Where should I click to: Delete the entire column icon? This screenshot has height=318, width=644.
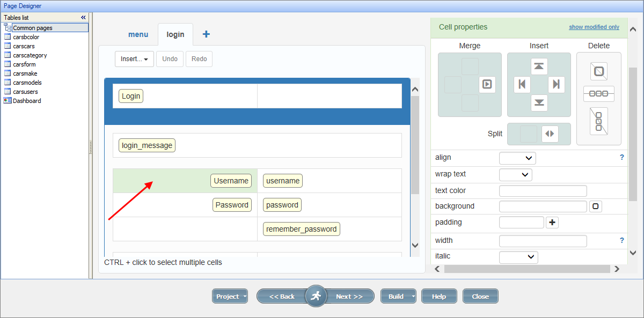click(x=598, y=122)
